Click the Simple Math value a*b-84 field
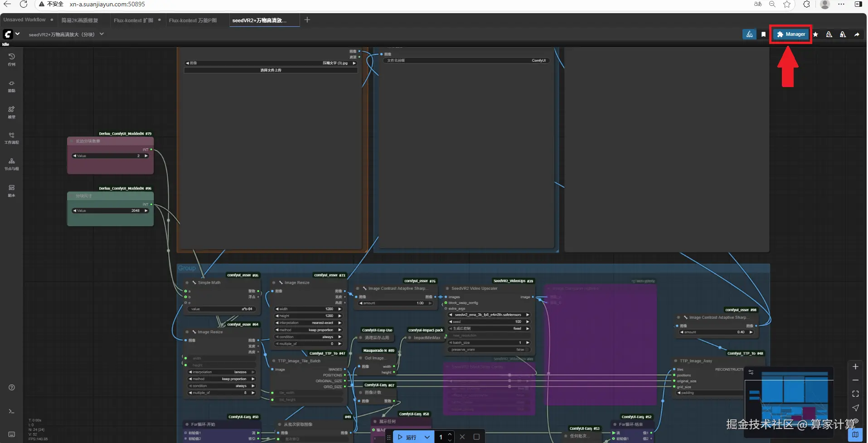Screen dimensions: 868x443 click(222, 309)
